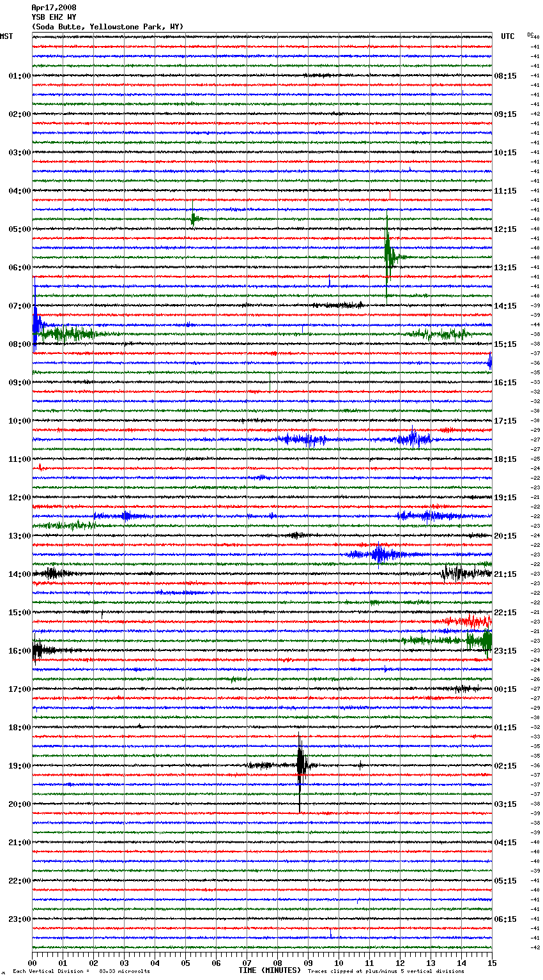Select the 02:00 MST row label
This screenshot has width=543, height=980.
[x=20, y=114]
